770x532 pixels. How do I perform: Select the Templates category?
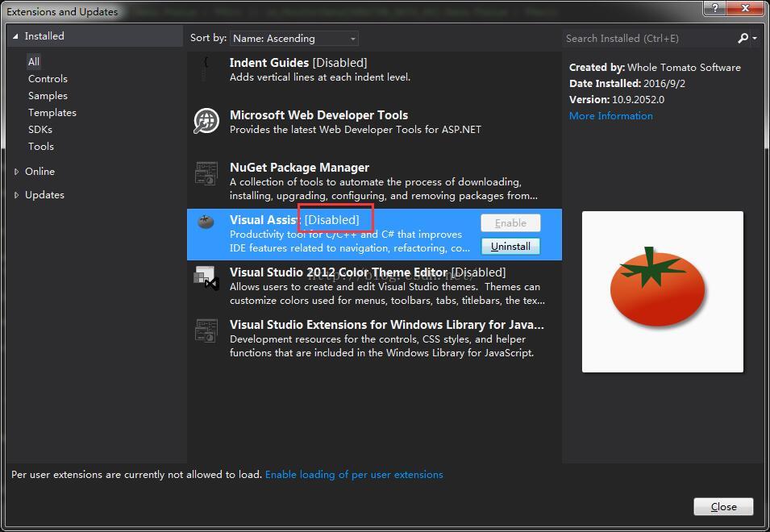[52, 112]
